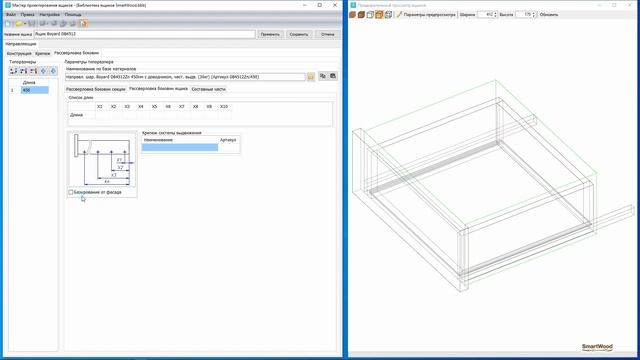
Task: Click the Save diskette icon in main toolbar
Action: tap(32, 24)
